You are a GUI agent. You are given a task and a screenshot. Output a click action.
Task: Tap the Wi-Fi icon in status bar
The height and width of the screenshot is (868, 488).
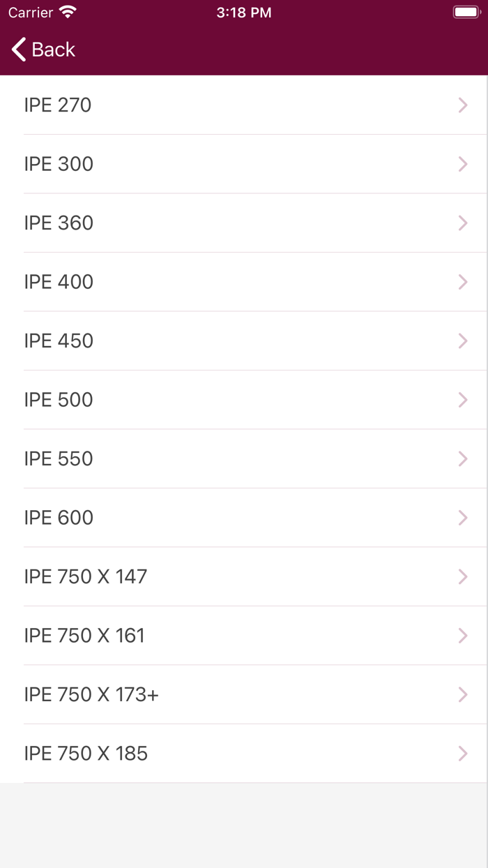click(x=68, y=12)
